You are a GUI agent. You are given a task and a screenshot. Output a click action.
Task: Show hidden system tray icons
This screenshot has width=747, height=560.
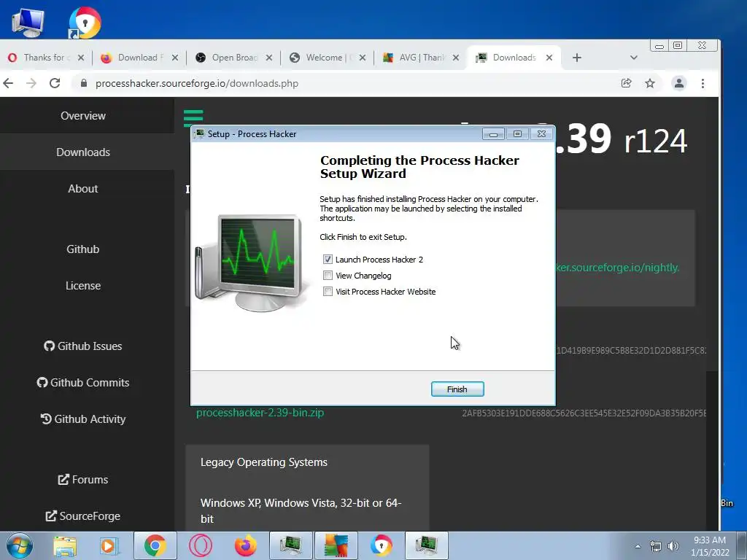point(638,546)
